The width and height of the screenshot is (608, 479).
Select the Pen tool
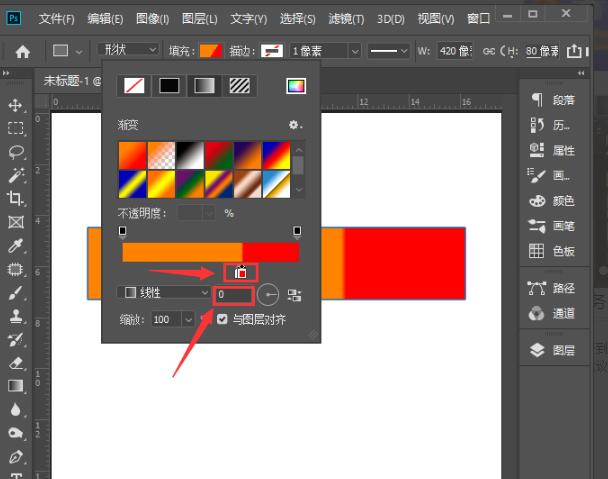[x=16, y=457]
